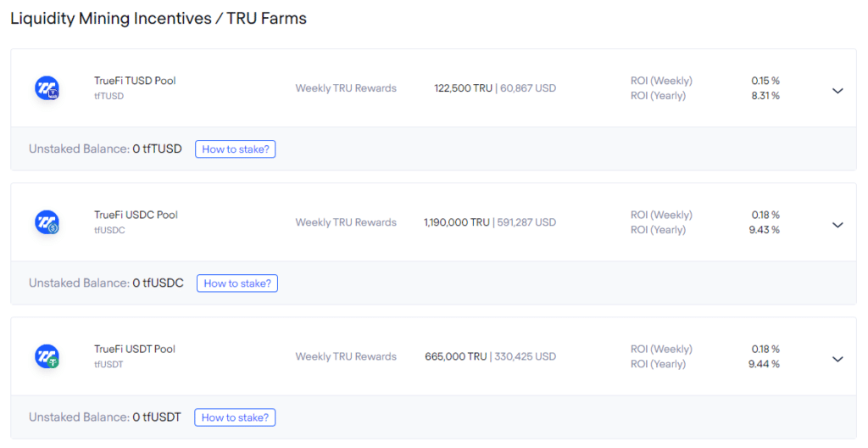Image resolution: width=868 pixels, height=448 pixels.
Task: Click the Liquidity Mining Incentives heading
Action: (x=159, y=19)
